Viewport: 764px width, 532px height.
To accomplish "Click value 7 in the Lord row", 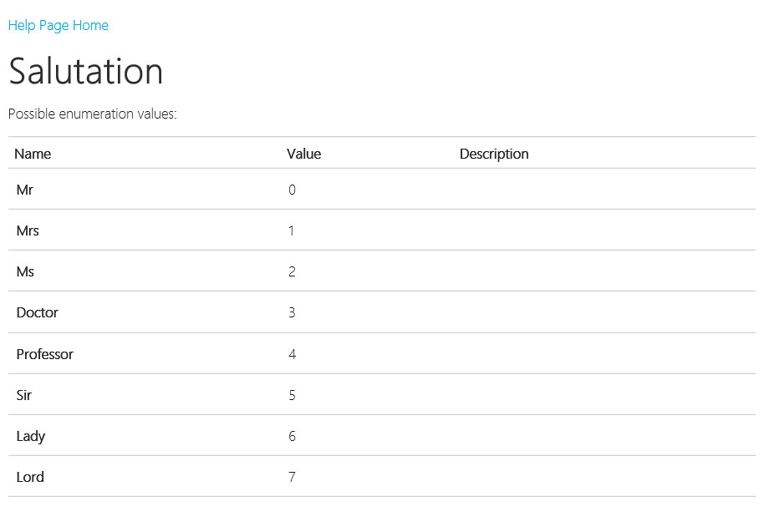I will [x=292, y=477].
